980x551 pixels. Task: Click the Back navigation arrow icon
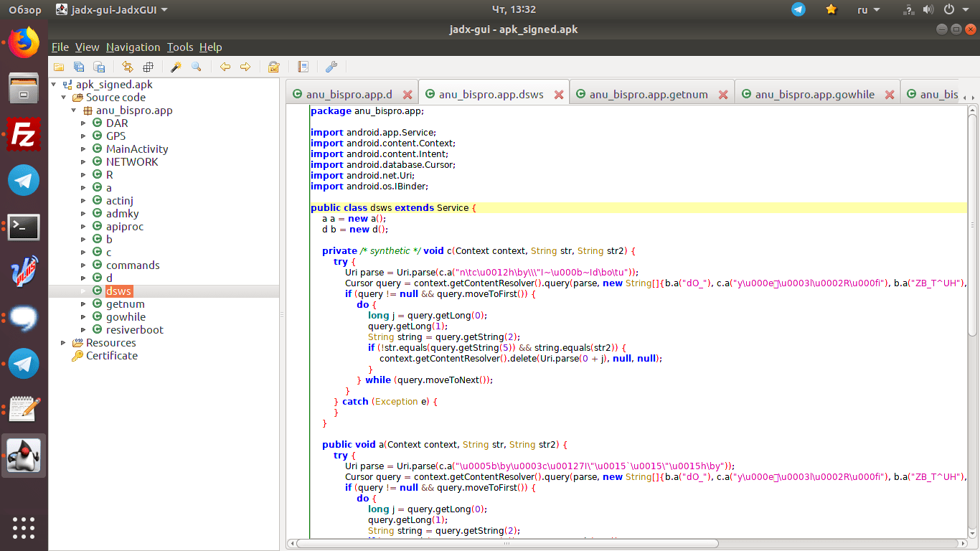[225, 67]
